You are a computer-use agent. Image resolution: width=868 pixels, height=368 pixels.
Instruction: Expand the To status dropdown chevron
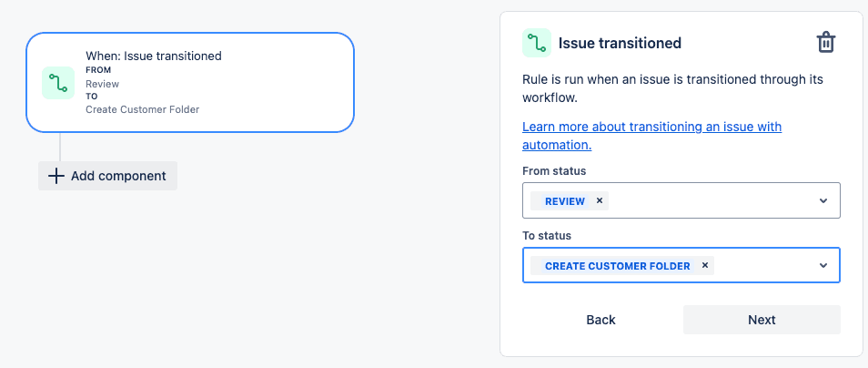tap(823, 265)
